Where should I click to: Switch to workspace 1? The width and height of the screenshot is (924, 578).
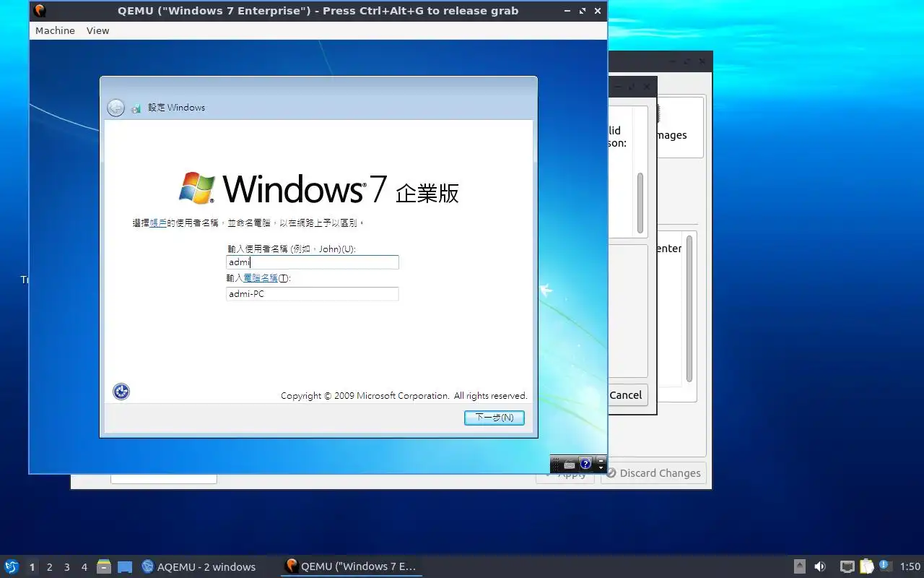(32, 567)
